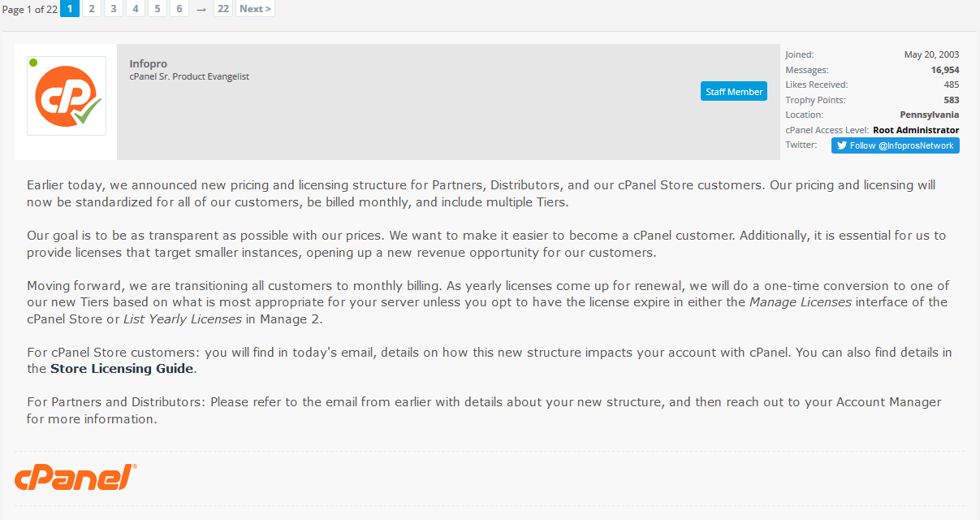Click Infopro's cPanel avatar image
This screenshot has height=520, width=980.
coord(67,96)
